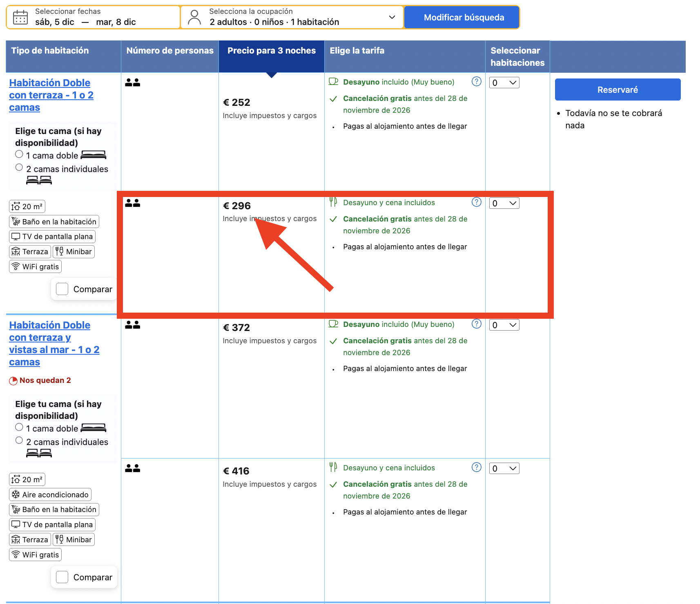Click the Elige la tarifa column header
Screen dimensions: 700x604
coord(405,56)
